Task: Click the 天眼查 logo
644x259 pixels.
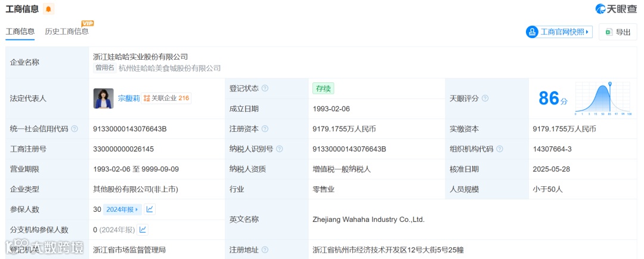Action: 616,8
